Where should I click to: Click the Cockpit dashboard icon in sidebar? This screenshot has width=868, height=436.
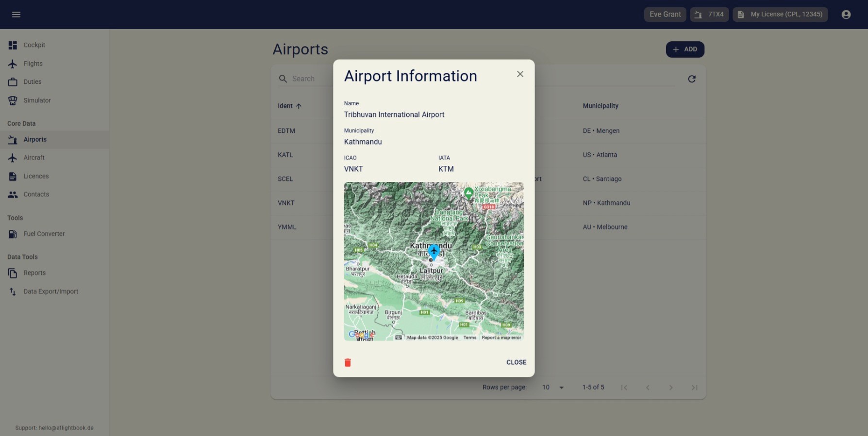[13, 45]
